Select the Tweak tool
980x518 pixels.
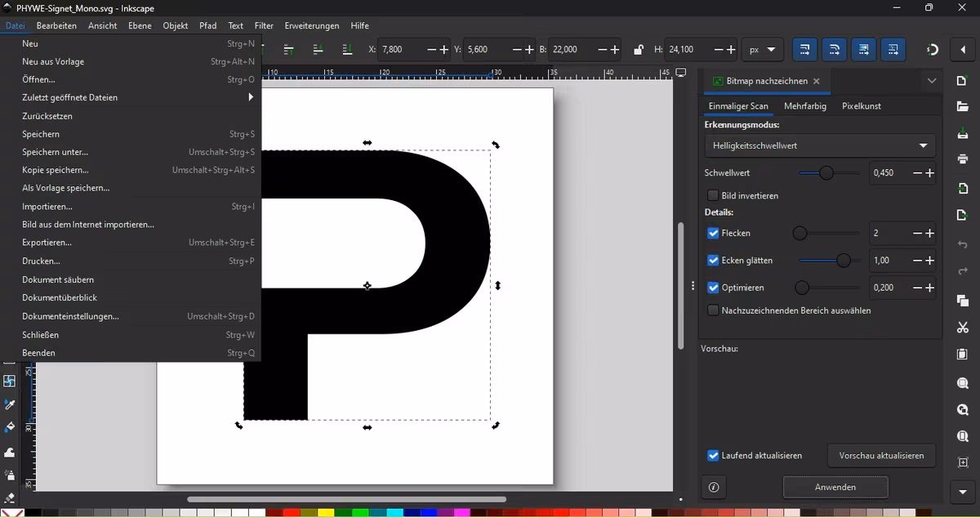[10, 452]
